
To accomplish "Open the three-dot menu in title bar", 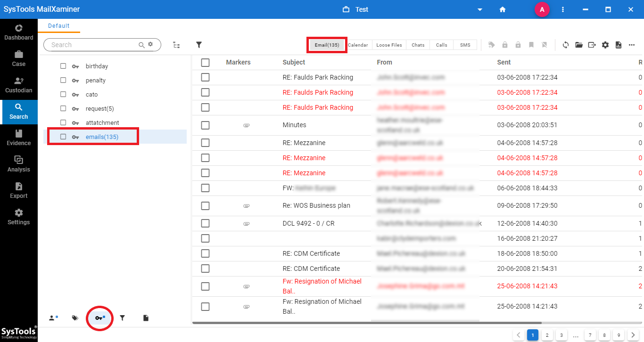I will (x=563, y=9).
